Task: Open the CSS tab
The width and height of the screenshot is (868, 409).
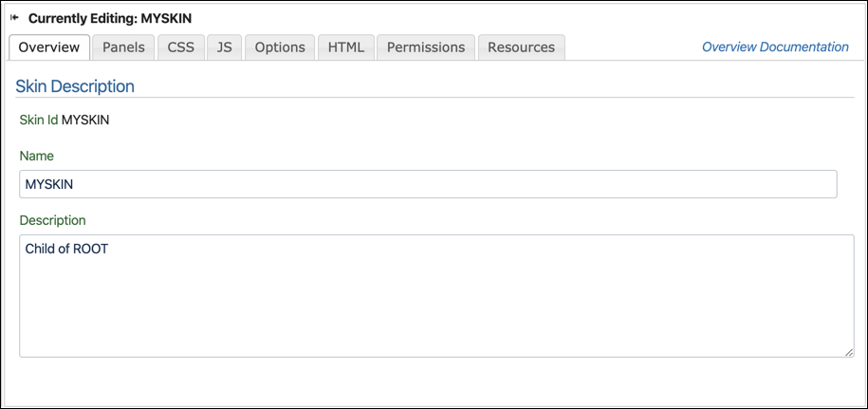Action: click(x=181, y=47)
